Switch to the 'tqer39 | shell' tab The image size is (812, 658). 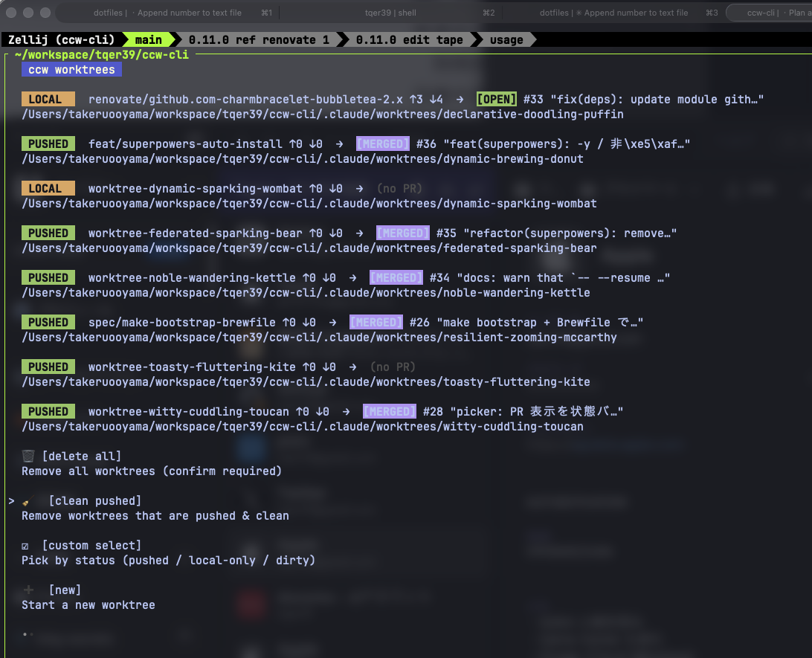pos(390,13)
